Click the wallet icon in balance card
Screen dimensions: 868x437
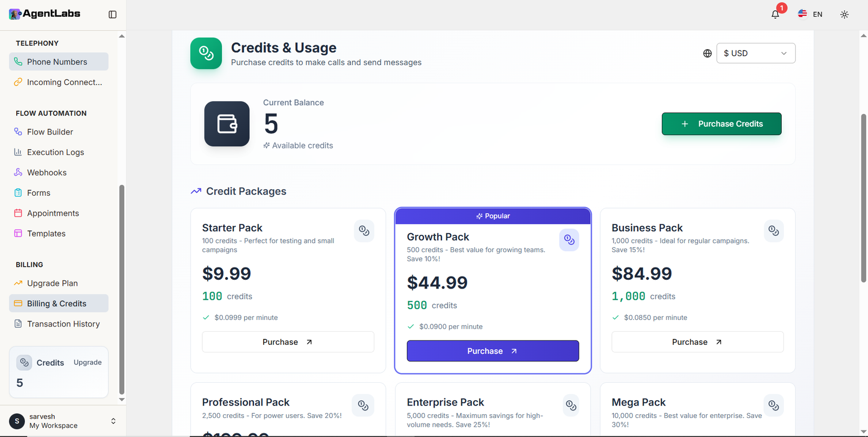tap(227, 124)
